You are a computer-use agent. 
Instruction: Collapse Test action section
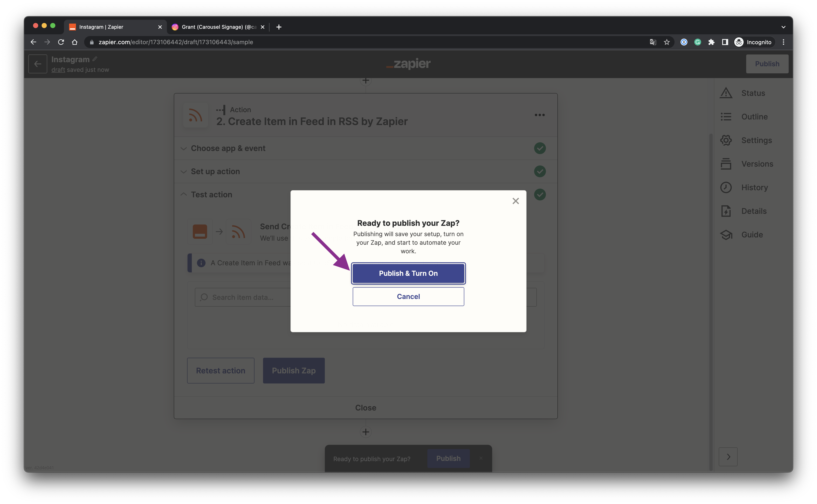(x=365, y=195)
